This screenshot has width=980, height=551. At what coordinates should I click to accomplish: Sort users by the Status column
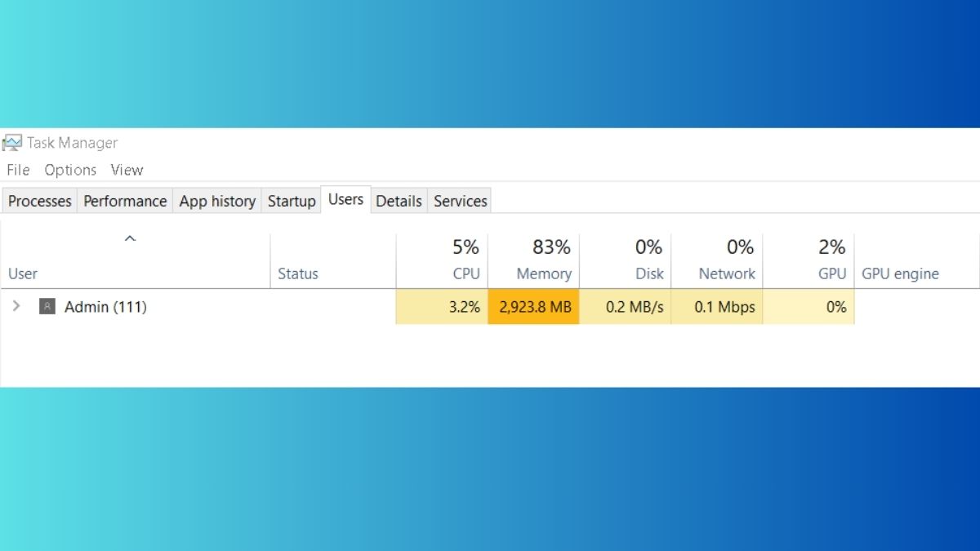[297, 273]
